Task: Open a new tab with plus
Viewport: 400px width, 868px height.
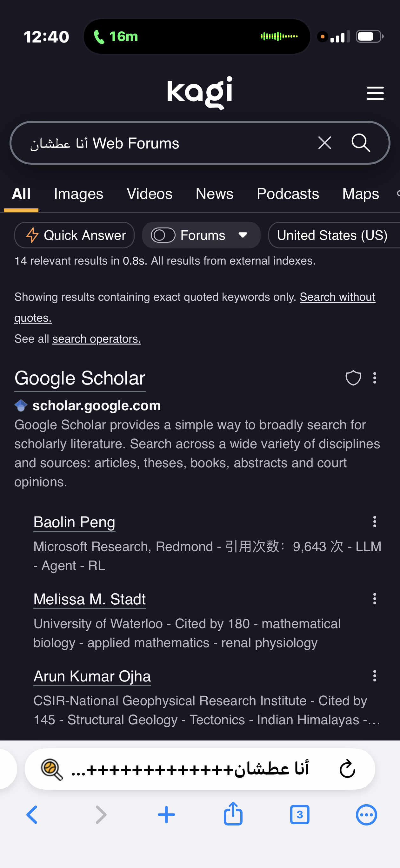Action: pos(166,815)
